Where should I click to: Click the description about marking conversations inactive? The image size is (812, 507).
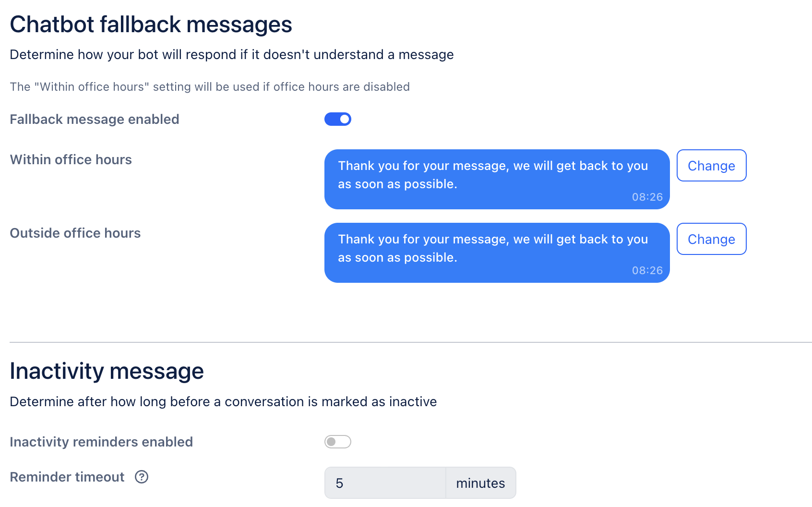[223, 401]
